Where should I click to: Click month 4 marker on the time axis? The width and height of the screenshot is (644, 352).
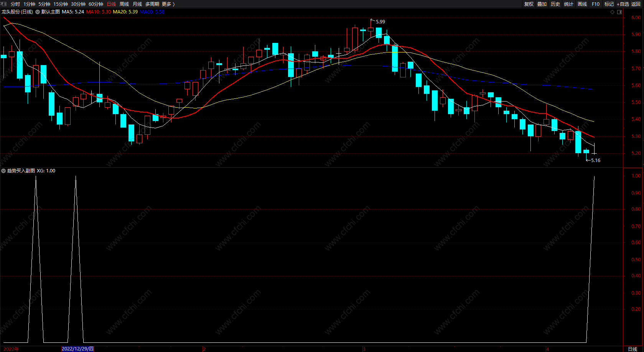tap(548, 349)
